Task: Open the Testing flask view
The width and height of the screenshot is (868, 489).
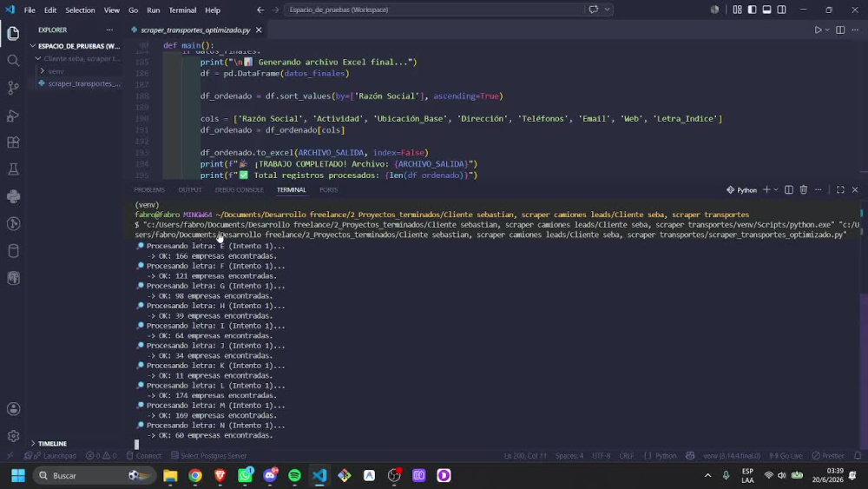Action: (x=13, y=169)
